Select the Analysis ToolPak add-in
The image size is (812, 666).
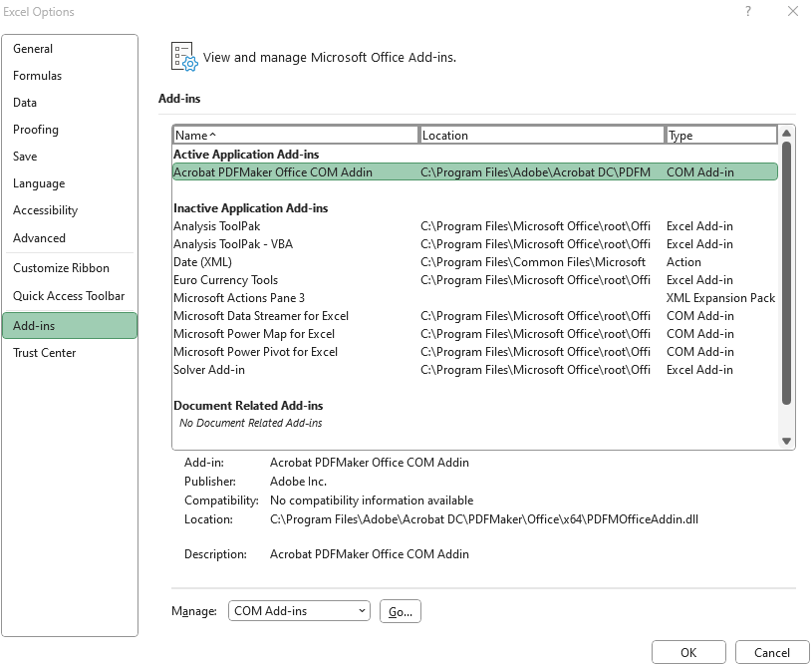475,226
